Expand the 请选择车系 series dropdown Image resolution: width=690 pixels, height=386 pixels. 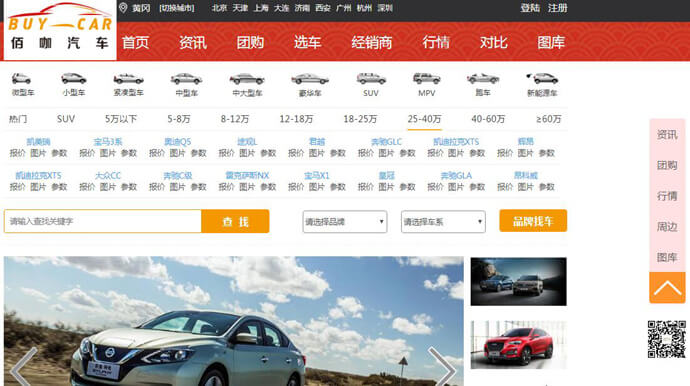tap(443, 222)
